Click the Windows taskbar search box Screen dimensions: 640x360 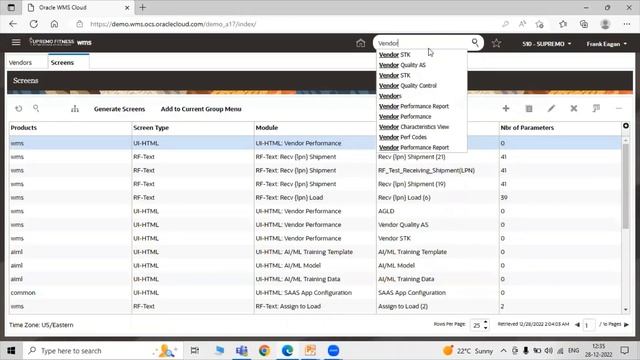(102, 351)
